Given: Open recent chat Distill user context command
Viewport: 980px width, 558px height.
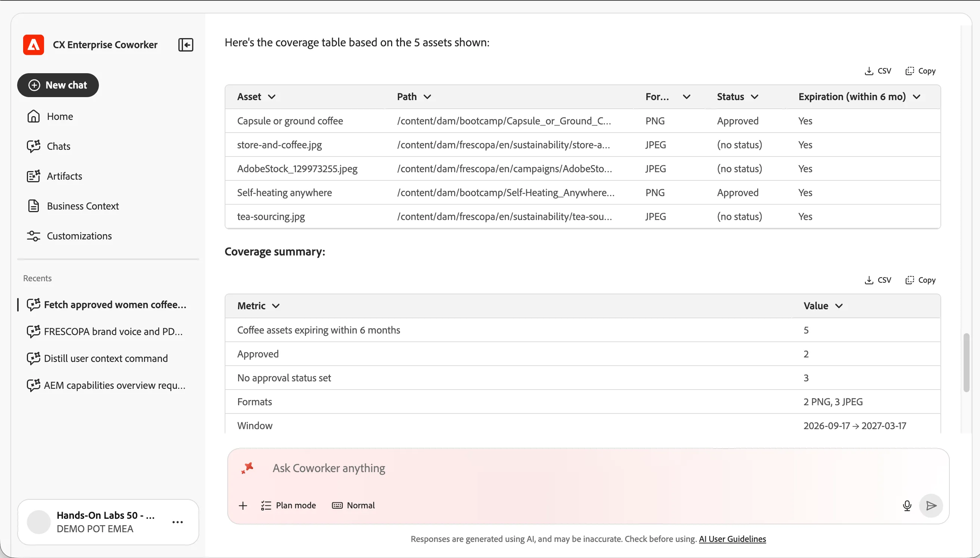Looking at the screenshot, I should pos(97,358).
